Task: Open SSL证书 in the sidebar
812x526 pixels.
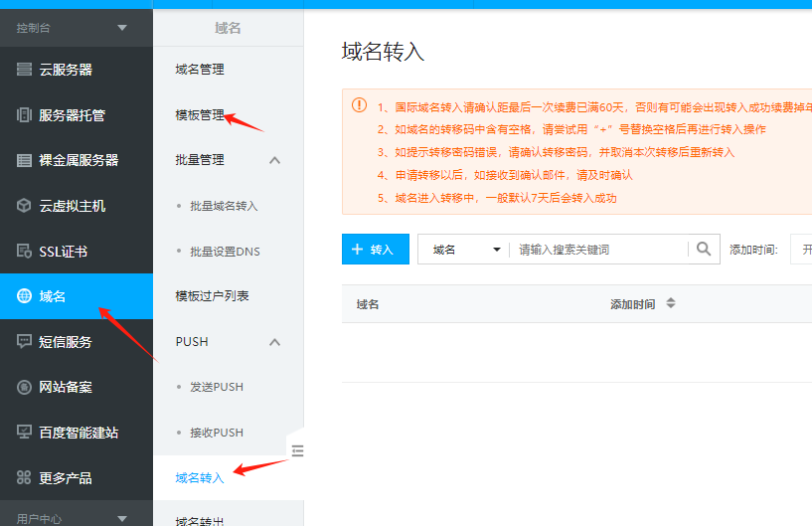Action: (77, 252)
